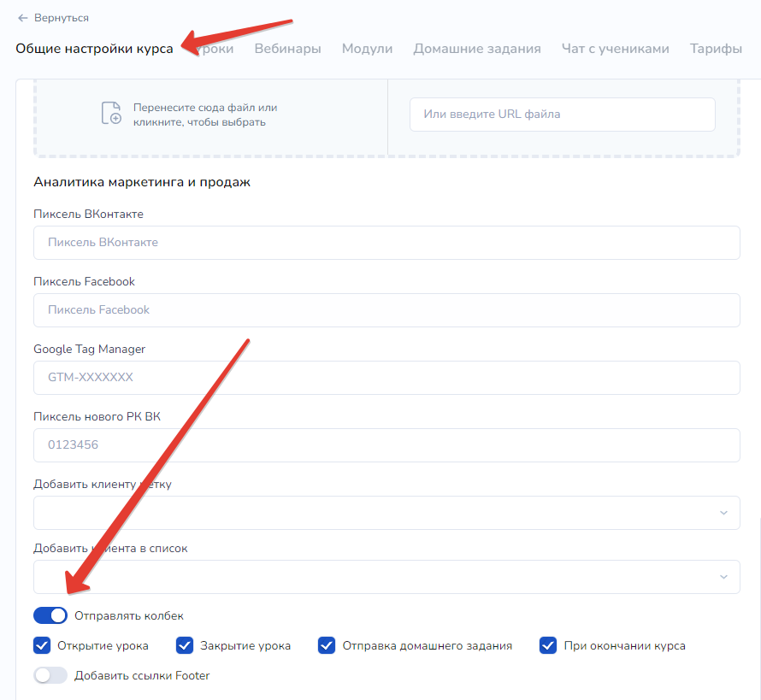The image size is (761, 700).
Task: Uncheck the Открытие урока checkbox
Action: click(43, 645)
